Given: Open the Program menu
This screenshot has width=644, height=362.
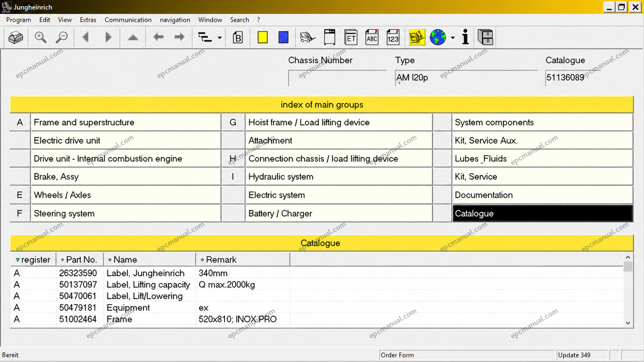Looking at the screenshot, I should [18, 20].
